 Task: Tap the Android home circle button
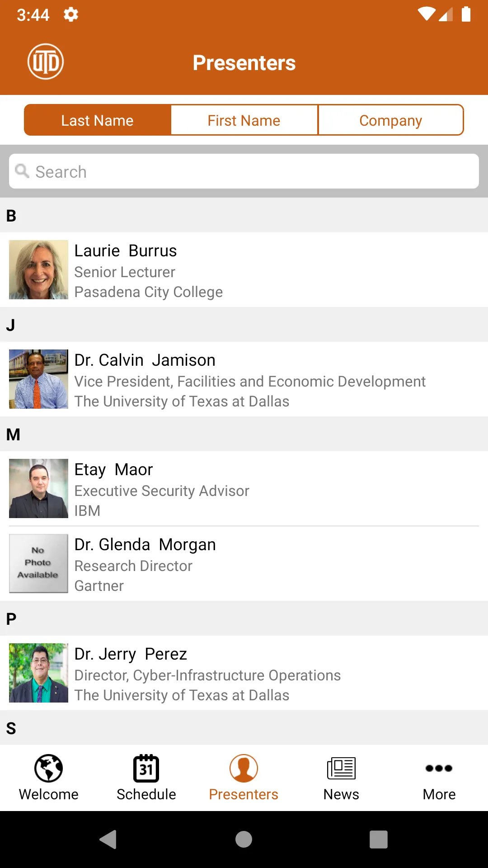244,840
